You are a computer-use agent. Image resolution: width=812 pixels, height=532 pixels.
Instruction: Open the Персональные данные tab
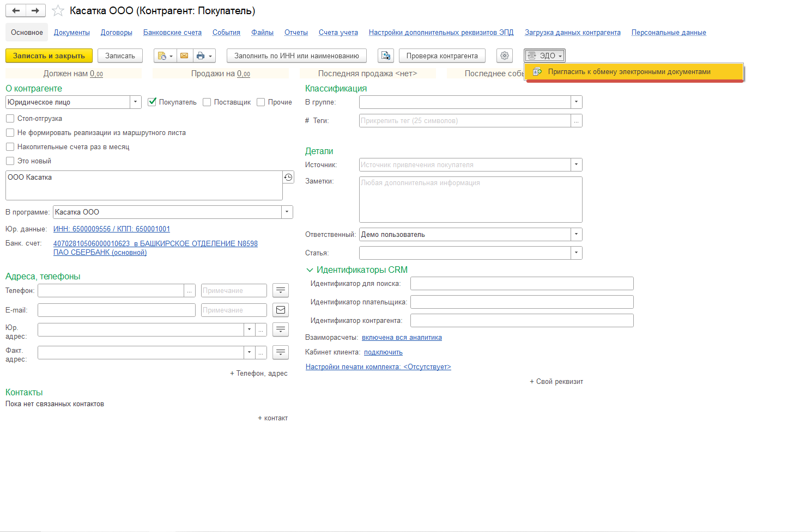(669, 33)
